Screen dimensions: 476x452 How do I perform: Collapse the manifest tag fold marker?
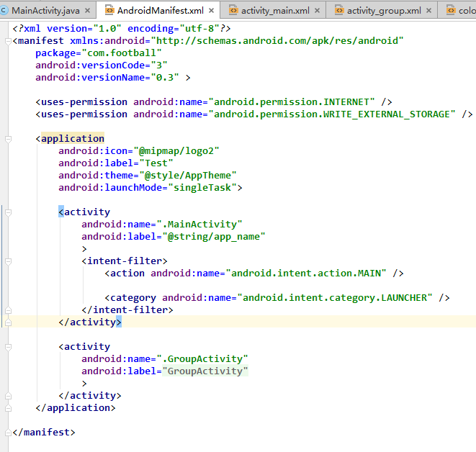point(8,41)
